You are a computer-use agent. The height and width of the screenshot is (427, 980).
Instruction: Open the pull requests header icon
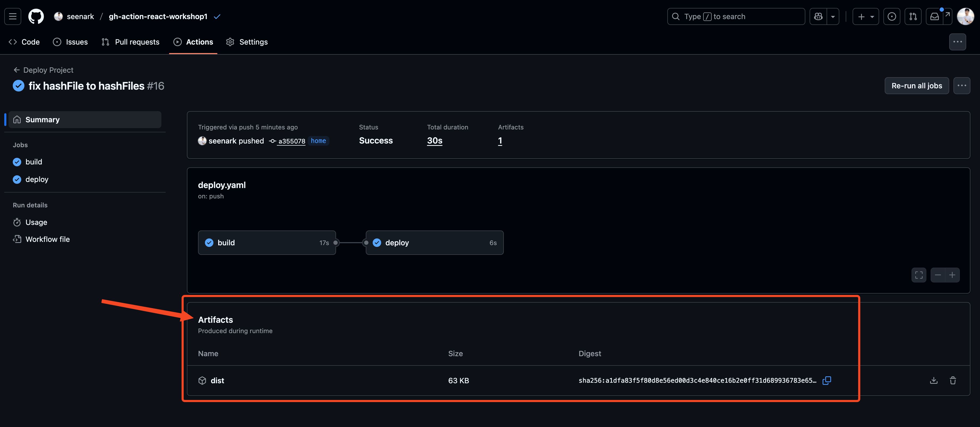click(913, 16)
